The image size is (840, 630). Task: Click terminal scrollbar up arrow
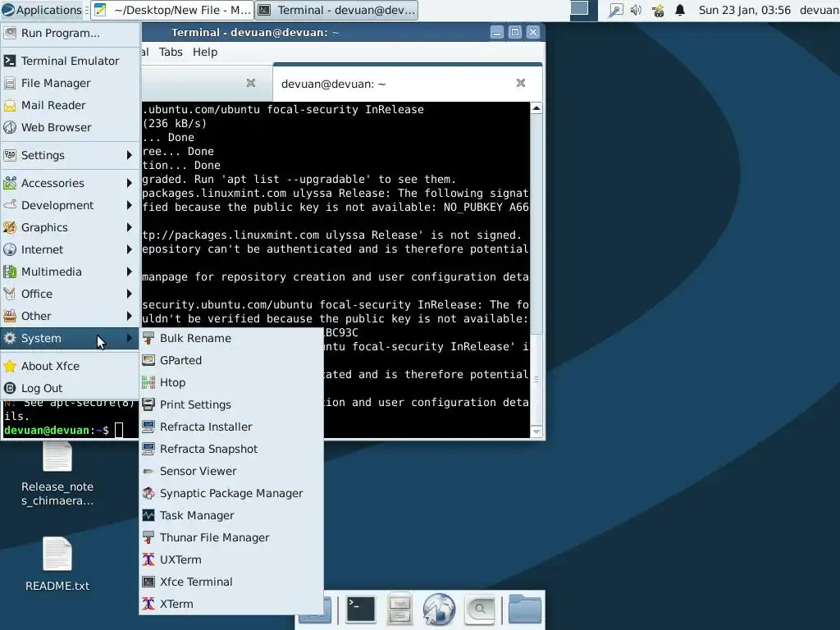(536, 108)
